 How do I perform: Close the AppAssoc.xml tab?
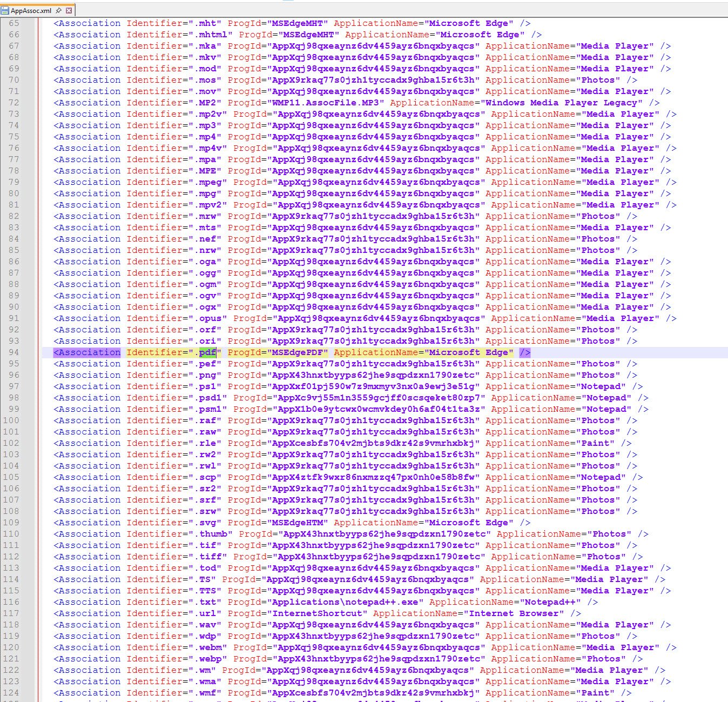click(69, 10)
